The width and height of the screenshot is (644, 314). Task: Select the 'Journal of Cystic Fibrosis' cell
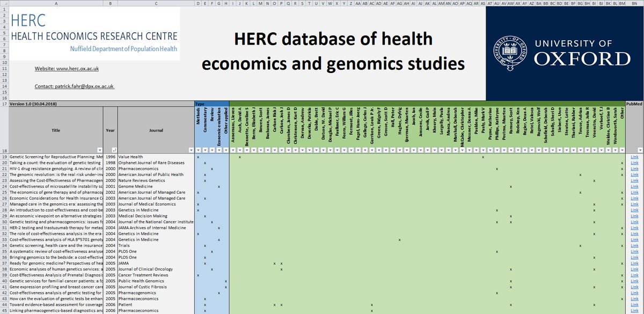coord(156,287)
